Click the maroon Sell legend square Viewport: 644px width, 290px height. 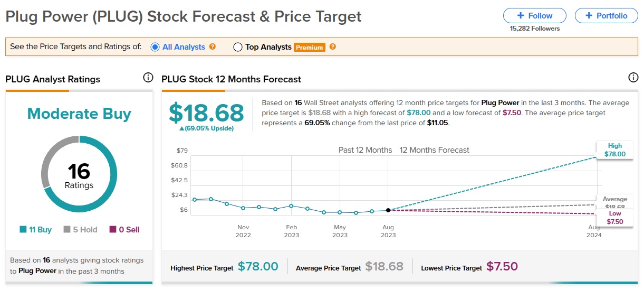click(113, 230)
